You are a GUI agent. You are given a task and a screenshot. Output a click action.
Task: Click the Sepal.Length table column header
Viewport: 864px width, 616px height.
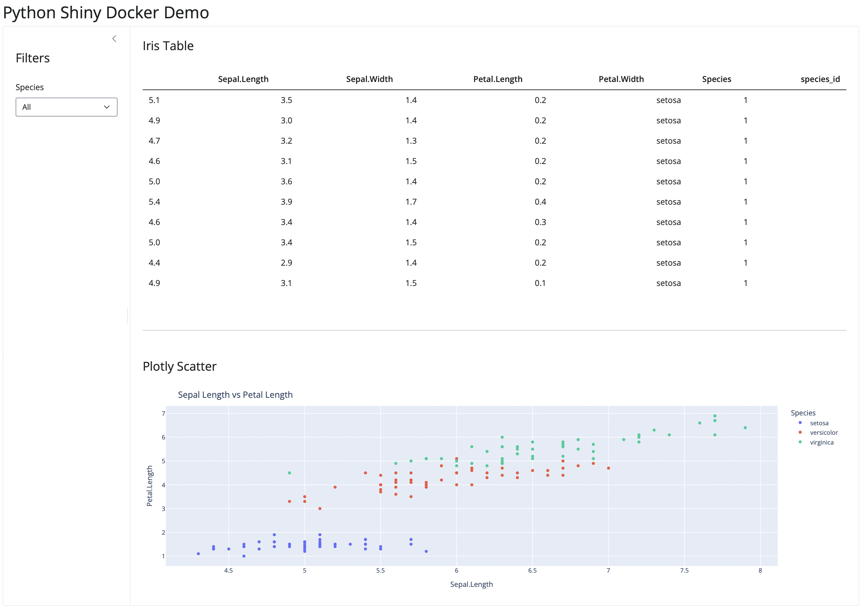coord(243,79)
